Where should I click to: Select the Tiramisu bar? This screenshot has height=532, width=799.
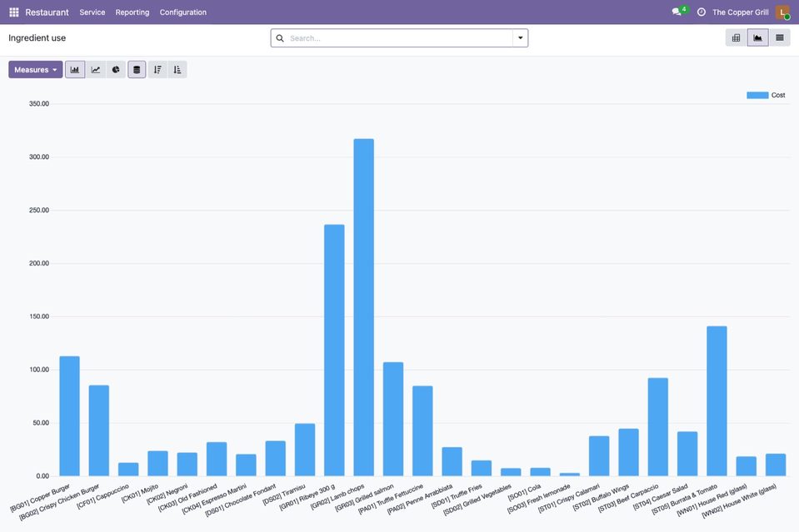tap(305, 450)
